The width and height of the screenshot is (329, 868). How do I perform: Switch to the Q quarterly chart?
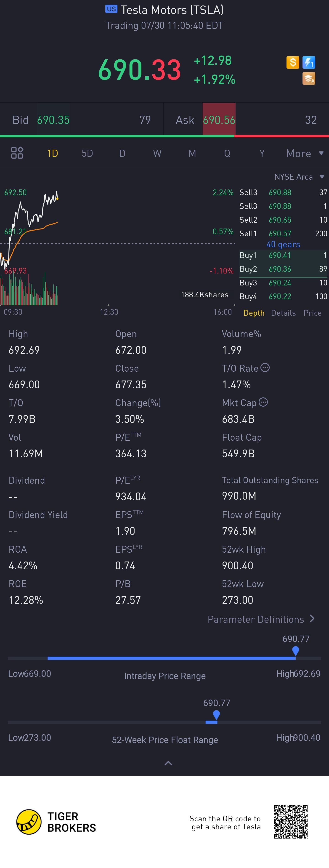coord(227,153)
